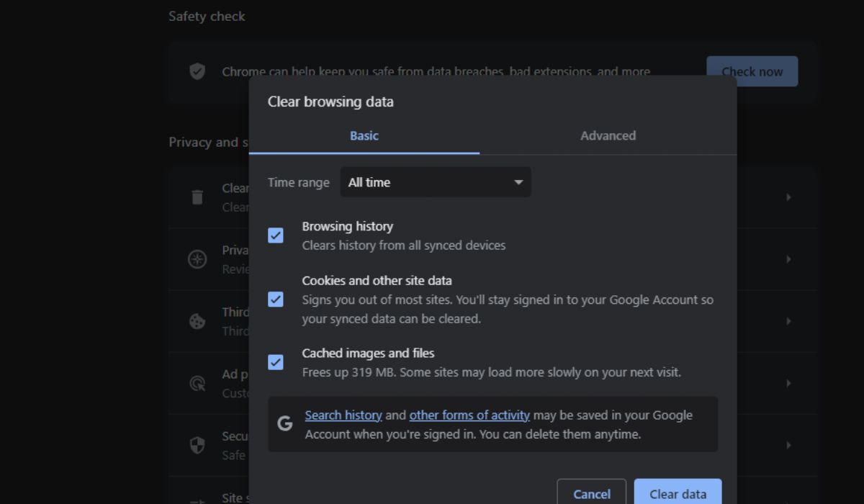Open the Time range All time dropdown

click(x=436, y=182)
